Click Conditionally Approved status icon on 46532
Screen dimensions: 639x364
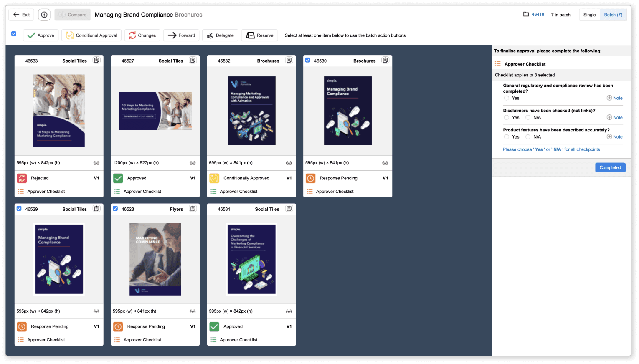pos(214,178)
